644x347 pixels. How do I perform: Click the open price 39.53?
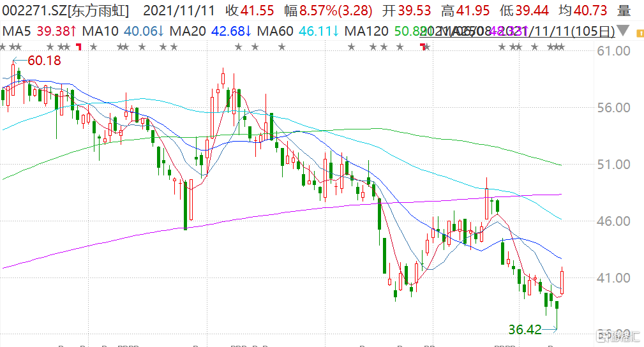click(415, 11)
